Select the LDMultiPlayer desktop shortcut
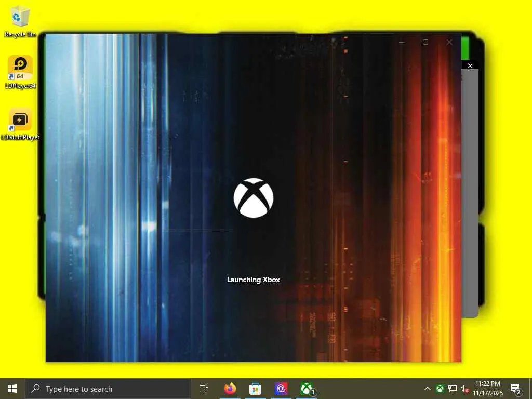This screenshot has width=532, height=399. [20, 124]
